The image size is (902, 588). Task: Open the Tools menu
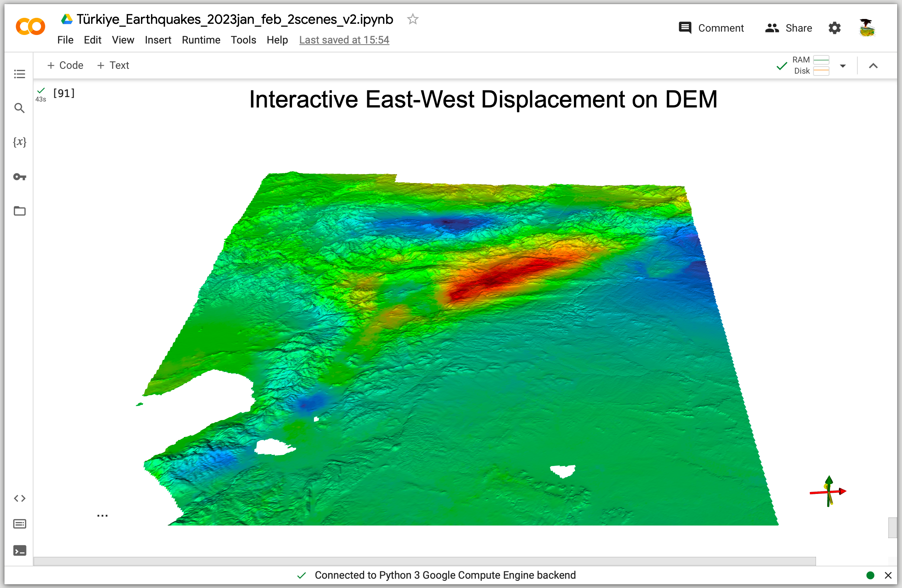tap(243, 40)
